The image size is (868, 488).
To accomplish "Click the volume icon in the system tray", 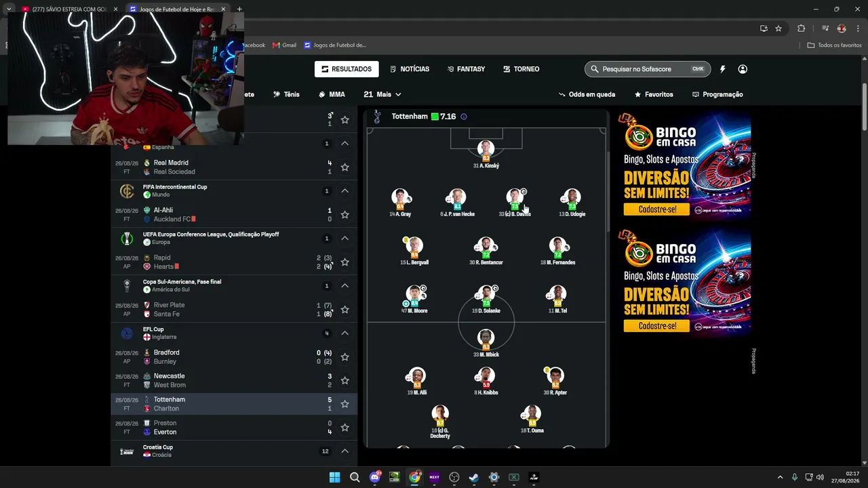I will click(x=821, y=477).
